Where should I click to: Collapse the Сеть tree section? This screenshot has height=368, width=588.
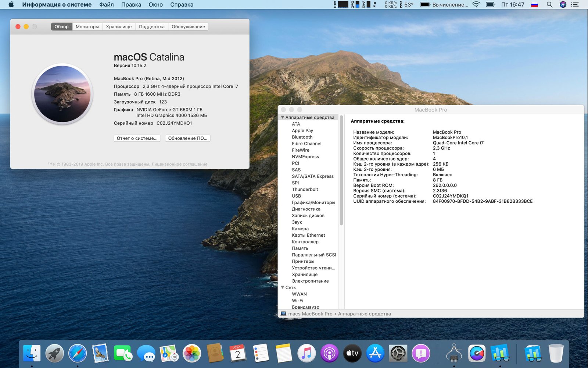coord(282,287)
